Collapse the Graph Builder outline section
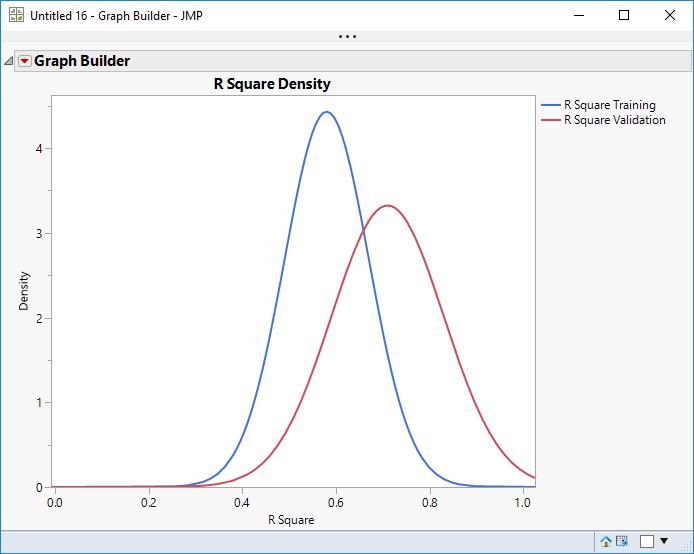This screenshot has height=554, width=694. click(8, 61)
